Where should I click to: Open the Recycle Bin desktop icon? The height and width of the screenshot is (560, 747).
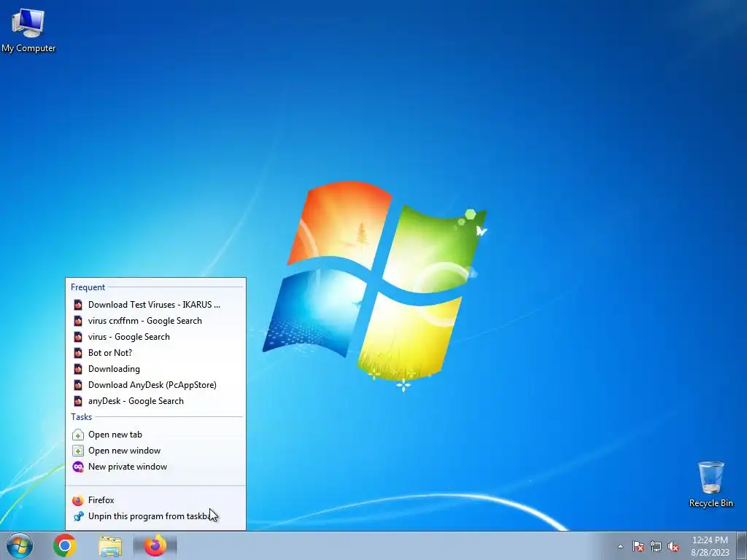pos(711,484)
